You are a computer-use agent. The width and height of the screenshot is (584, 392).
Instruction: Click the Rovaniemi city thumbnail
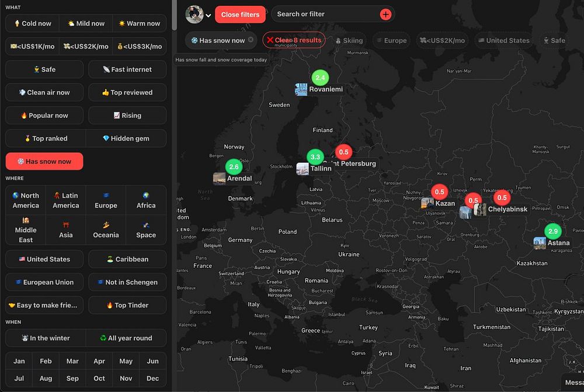(301, 90)
